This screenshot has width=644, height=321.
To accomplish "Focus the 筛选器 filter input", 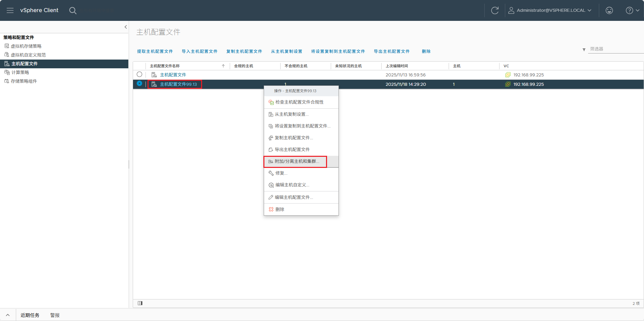I will [x=616, y=49].
